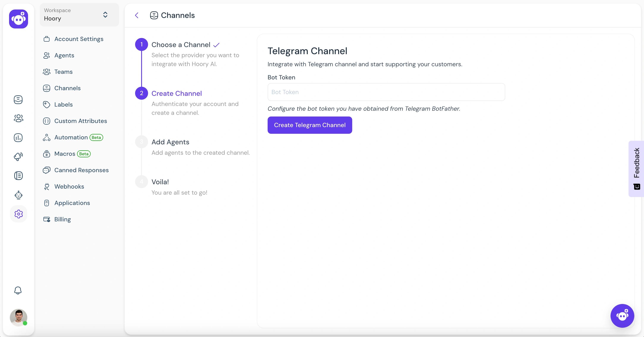Select the Reports icon in sidebar
644x337 pixels.
coord(18,137)
